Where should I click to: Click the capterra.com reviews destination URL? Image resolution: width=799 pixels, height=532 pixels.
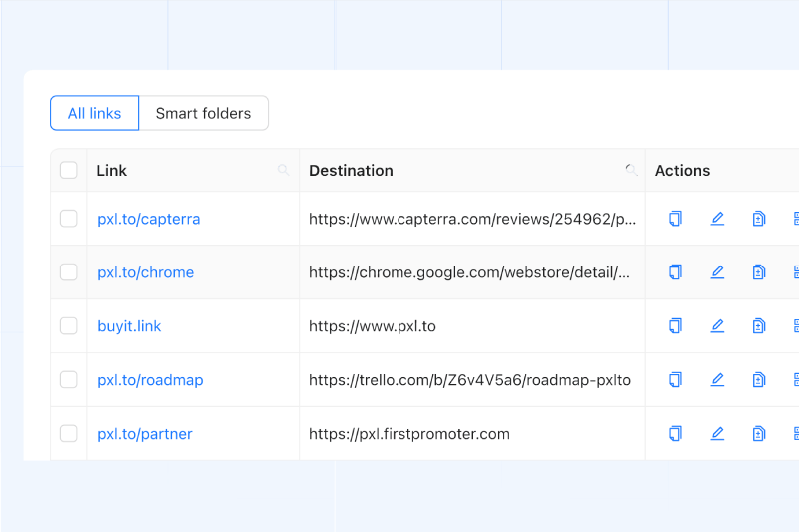[472, 219]
